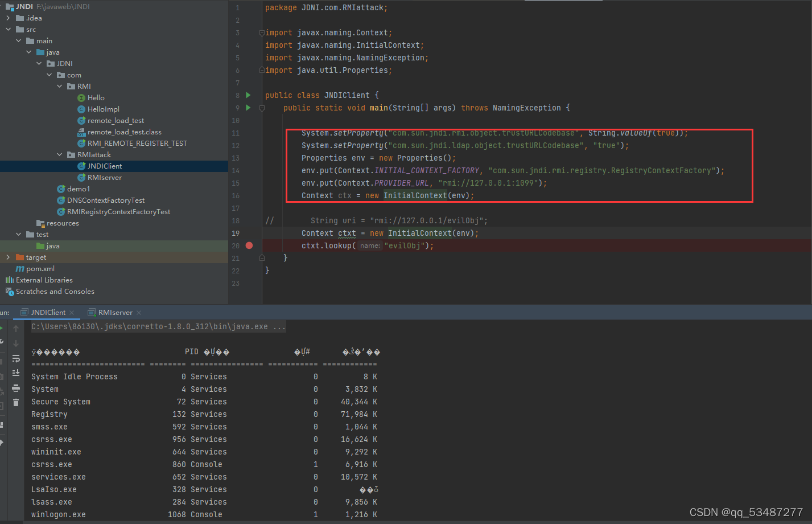
Task: Click the java.exe command line in console
Action: (x=158, y=326)
